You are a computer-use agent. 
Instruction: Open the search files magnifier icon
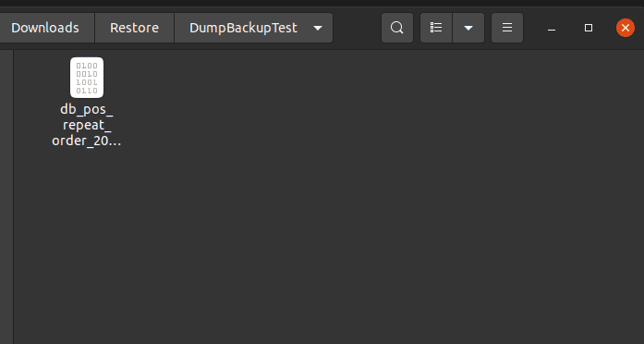396,28
